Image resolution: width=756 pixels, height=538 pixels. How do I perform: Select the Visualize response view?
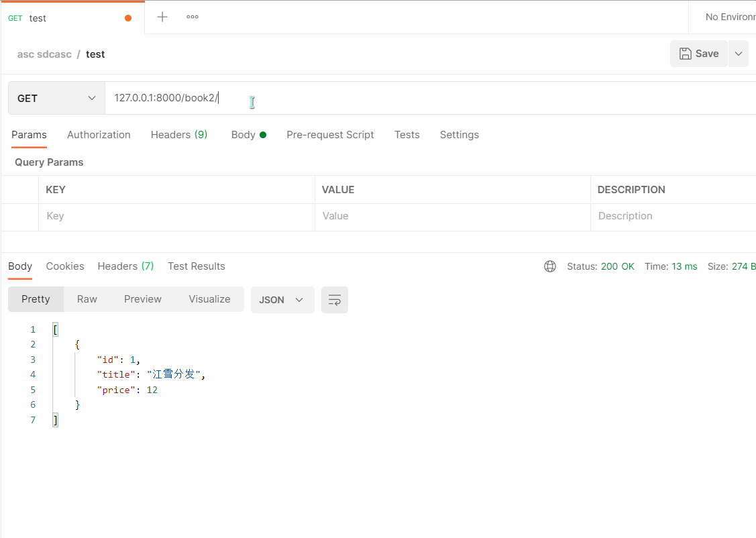209,299
